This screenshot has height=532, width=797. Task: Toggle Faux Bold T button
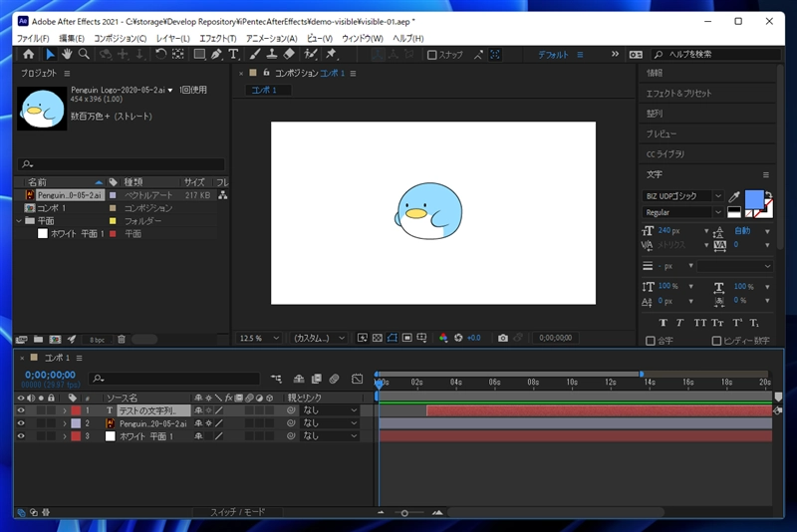point(663,323)
